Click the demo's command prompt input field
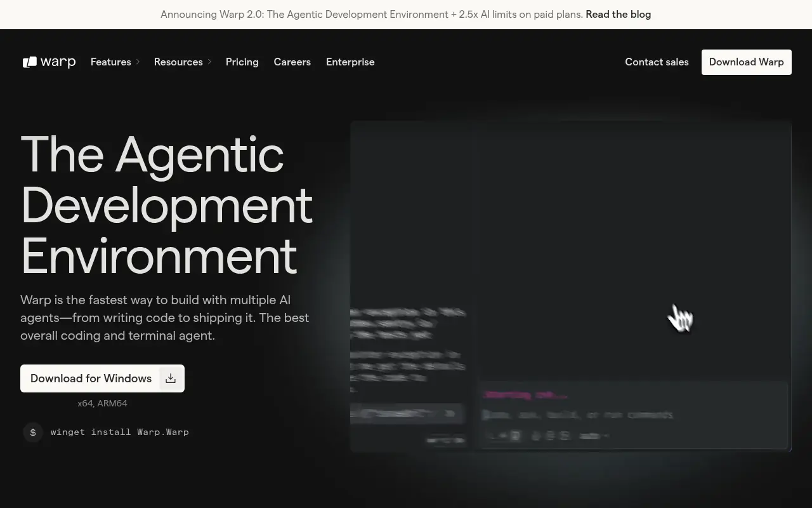The height and width of the screenshot is (508, 812). point(577,415)
